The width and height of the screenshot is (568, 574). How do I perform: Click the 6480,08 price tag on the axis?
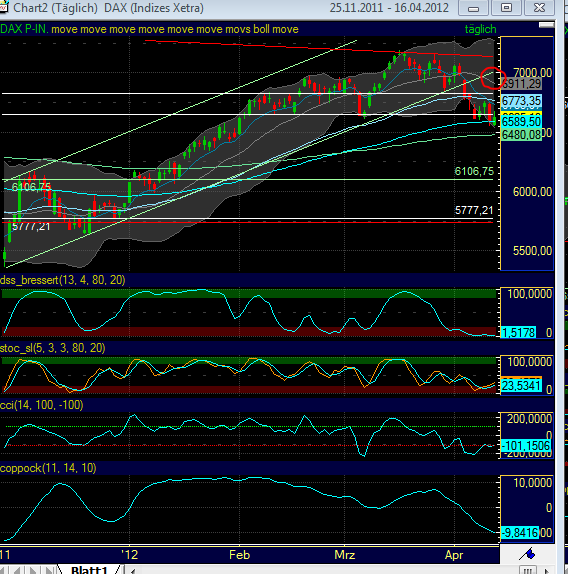(521, 135)
